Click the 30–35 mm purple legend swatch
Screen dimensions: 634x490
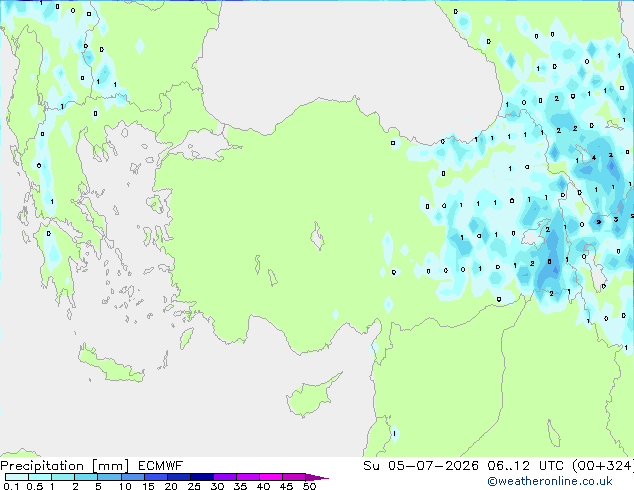point(225,477)
